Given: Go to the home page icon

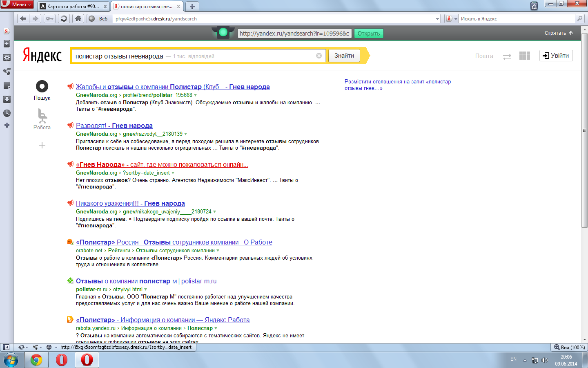Looking at the screenshot, I should click(78, 18).
